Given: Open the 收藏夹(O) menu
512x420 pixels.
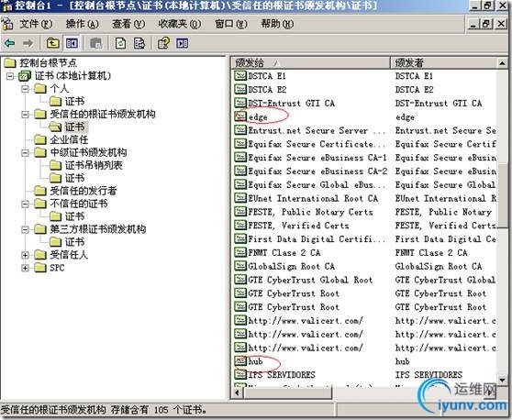Looking at the screenshot, I should click(179, 24).
